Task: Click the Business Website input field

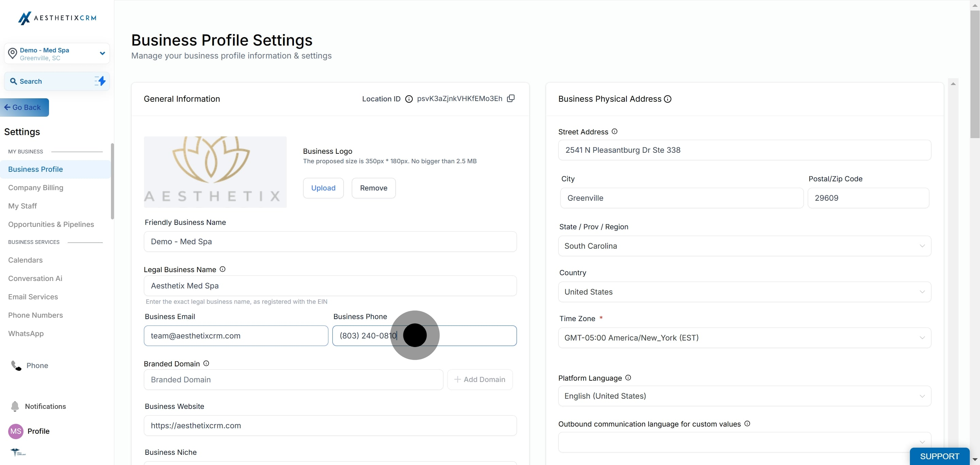Action: pyautogui.click(x=330, y=426)
